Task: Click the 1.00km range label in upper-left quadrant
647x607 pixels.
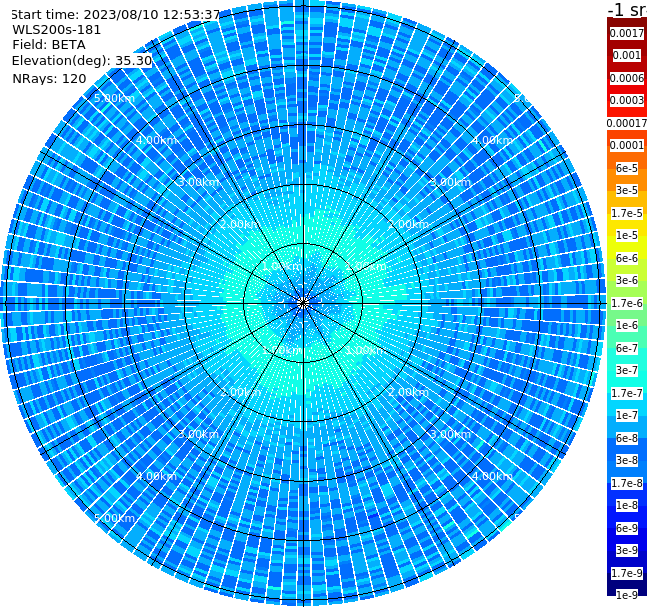Action: (283, 266)
